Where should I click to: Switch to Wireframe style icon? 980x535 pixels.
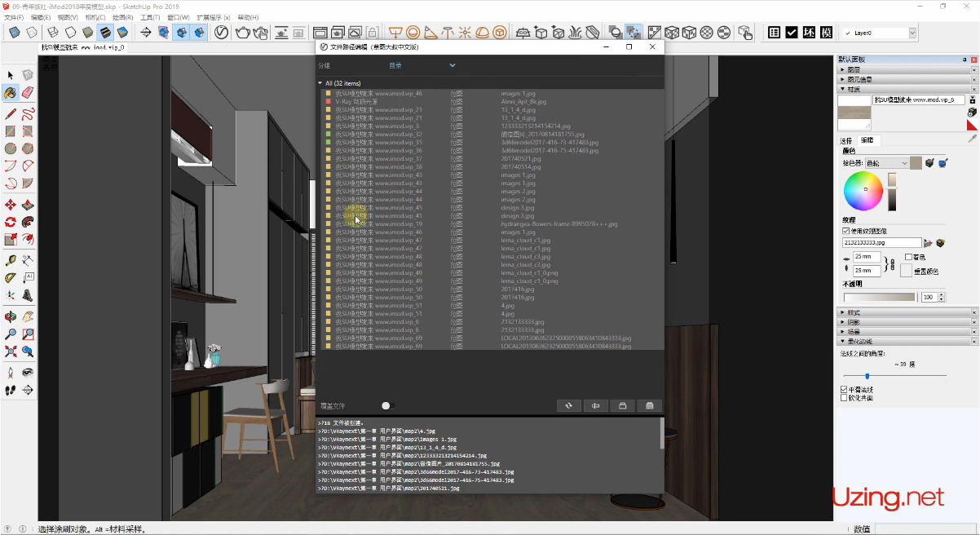click(53, 33)
